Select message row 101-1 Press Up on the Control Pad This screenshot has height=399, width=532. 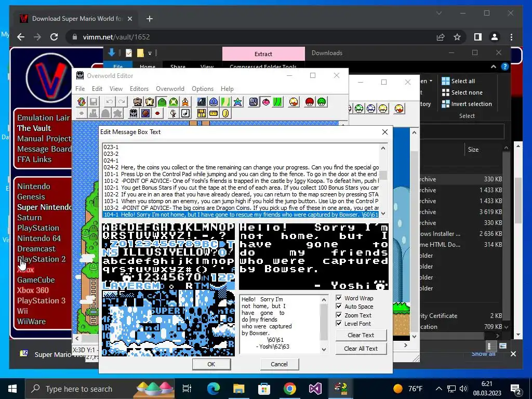click(241, 174)
